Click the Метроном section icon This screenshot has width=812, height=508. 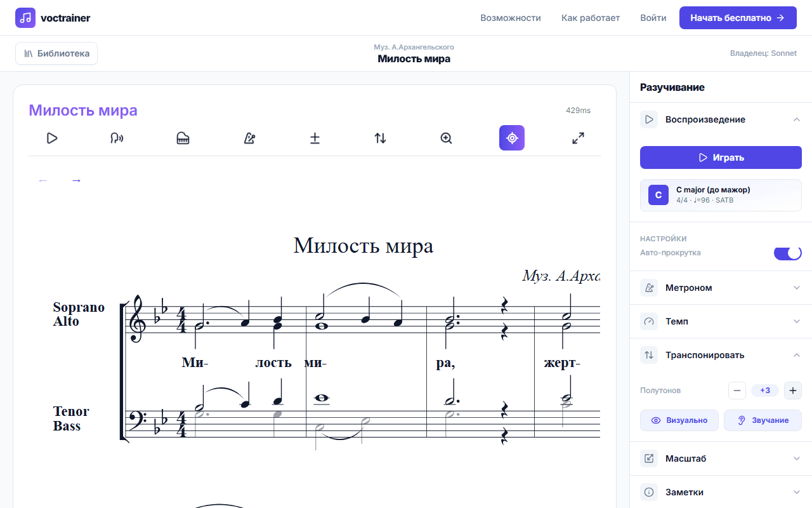coord(649,288)
